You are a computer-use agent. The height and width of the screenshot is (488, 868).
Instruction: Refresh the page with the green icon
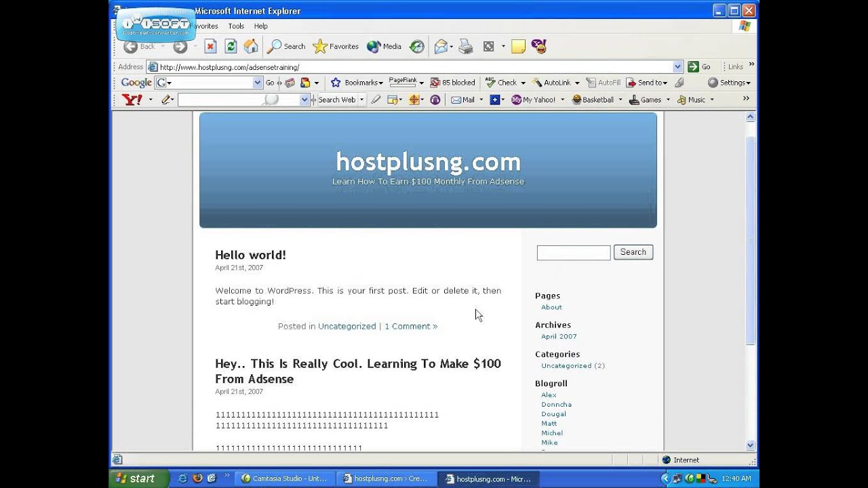pos(231,46)
